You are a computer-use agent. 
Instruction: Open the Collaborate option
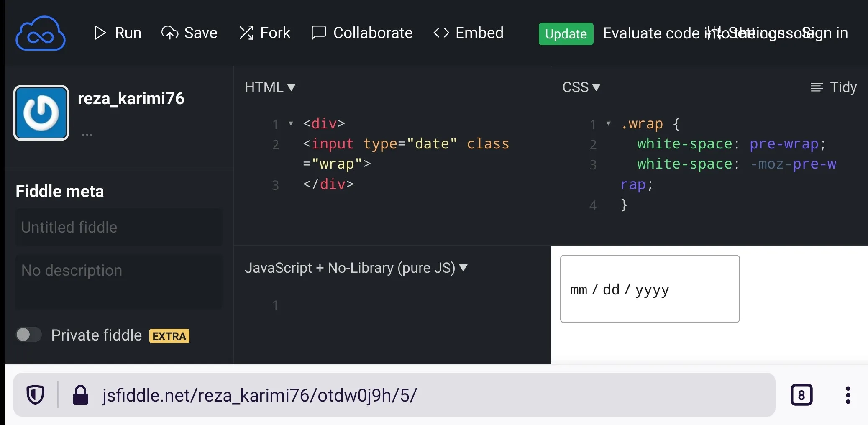(362, 33)
